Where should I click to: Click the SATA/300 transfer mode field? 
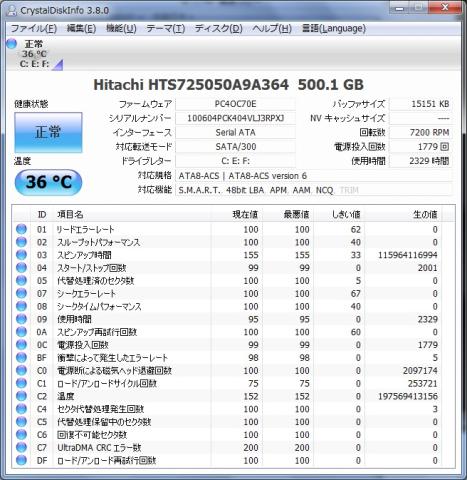pyautogui.click(x=235, y=147)
